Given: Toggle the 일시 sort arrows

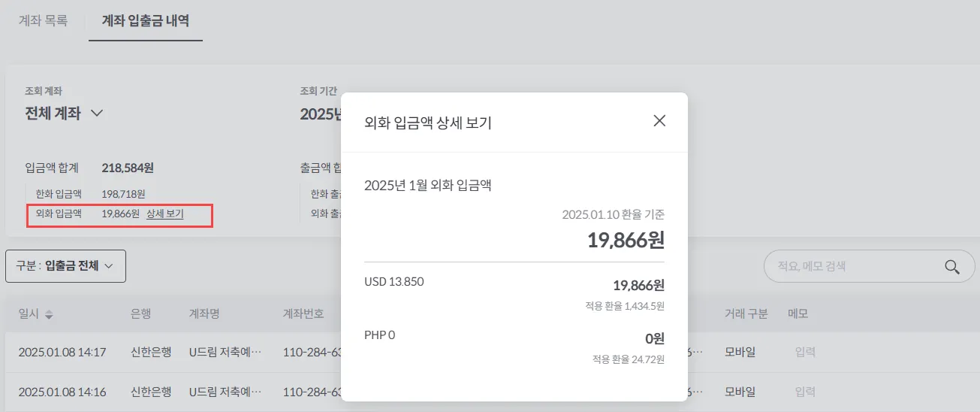Looking at the screenshot, I should (x=49, y=314).
